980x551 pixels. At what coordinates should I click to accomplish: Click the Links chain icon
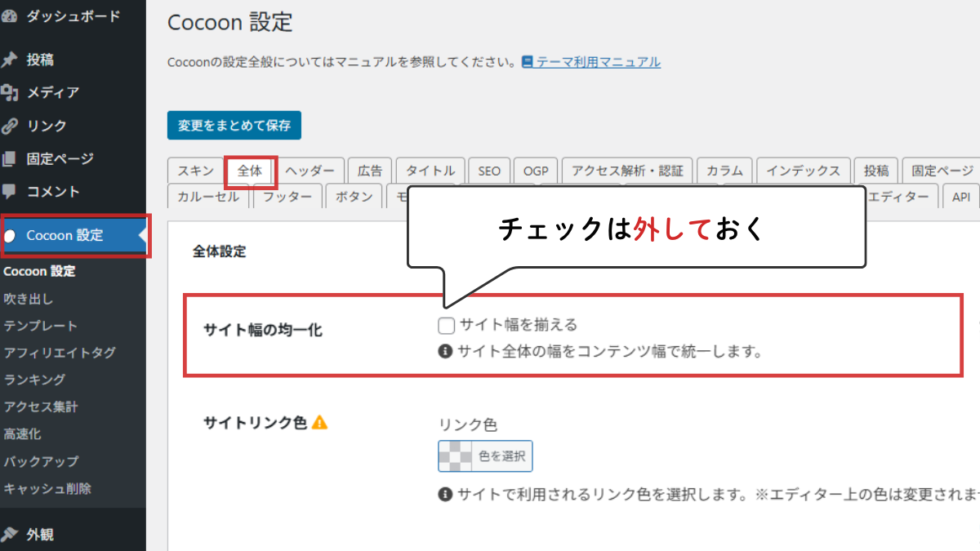pos(10,126)
